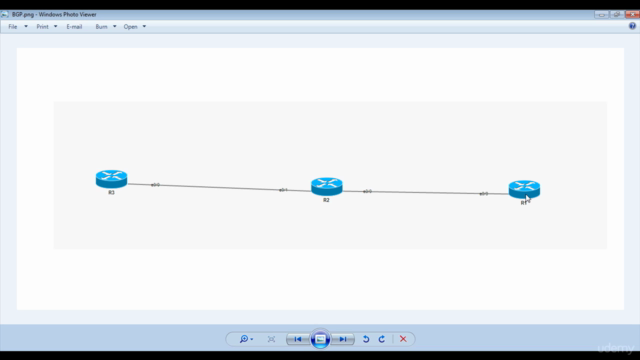Click the R3 router icon
Viewport: 640px width, 360px height.
pos(111,179)
